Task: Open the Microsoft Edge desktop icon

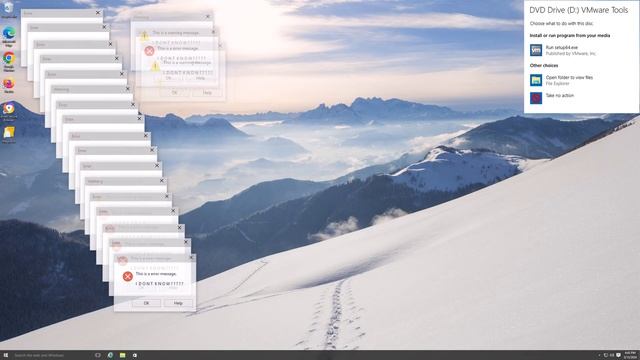Action: coord(9,36)
